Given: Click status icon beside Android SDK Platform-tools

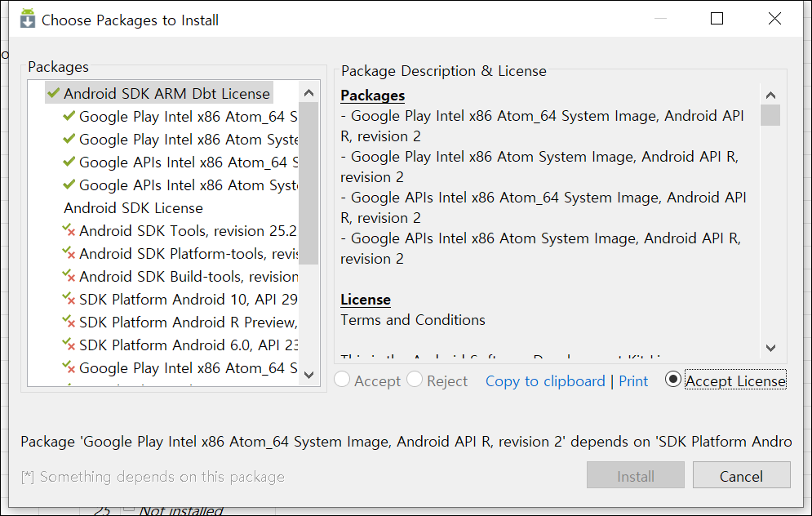Looking at the screenshot, I should 69,254.
